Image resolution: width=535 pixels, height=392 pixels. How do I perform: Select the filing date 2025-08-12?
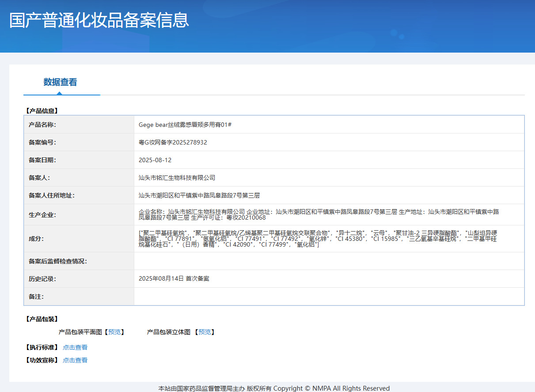tap(155, 160)
